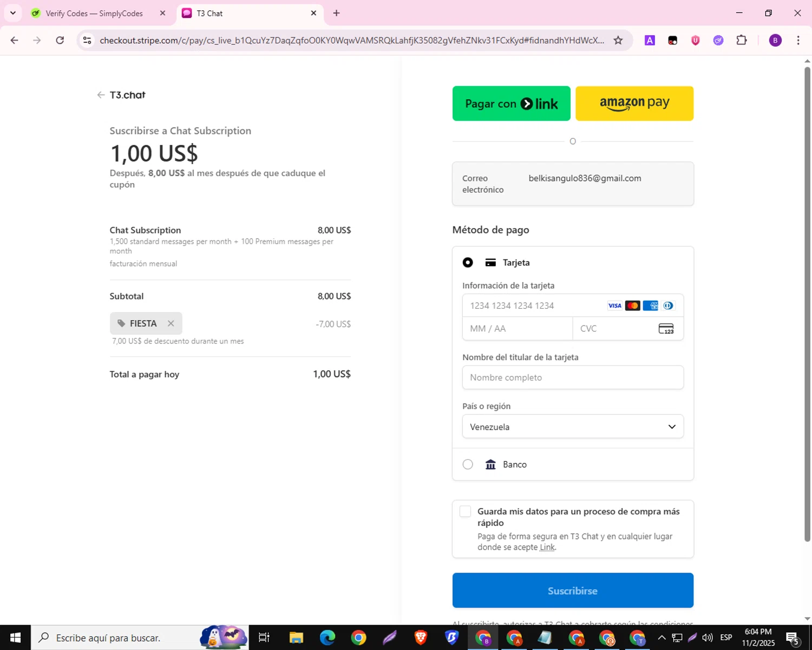Open the country dropdown showing Venezuela
This screenshot has height=650, width=812.
573,427
